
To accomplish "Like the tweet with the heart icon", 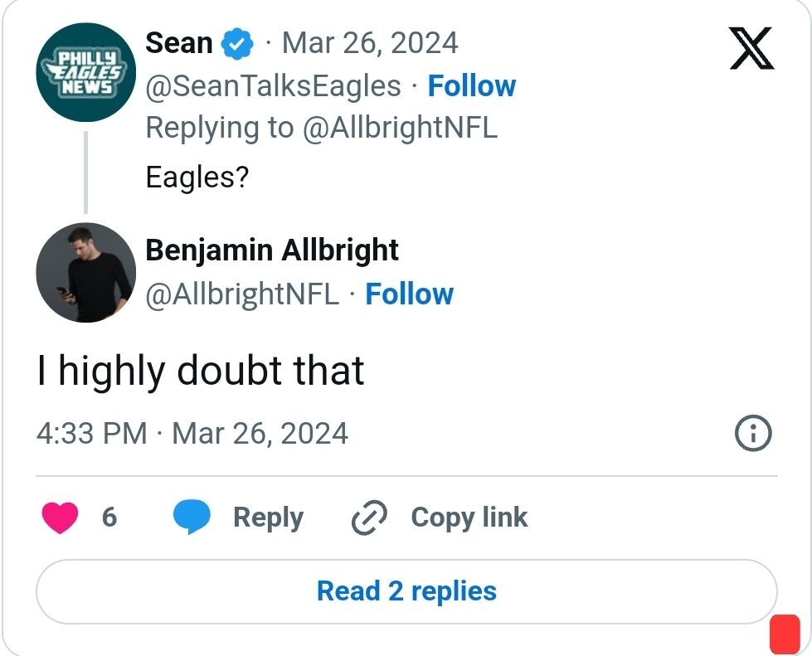I will click(59, 518).
